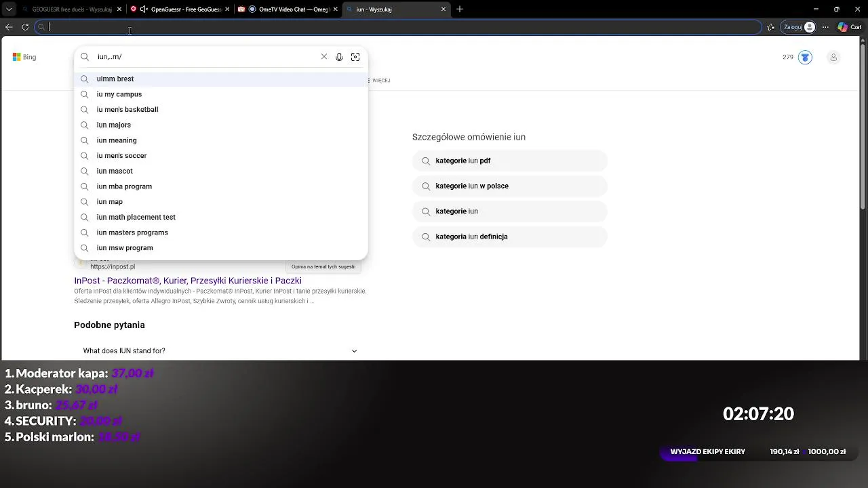Viewport: 868px width, 488px height.
Task: Click the Bing logo
Action: tap(24, 57)
